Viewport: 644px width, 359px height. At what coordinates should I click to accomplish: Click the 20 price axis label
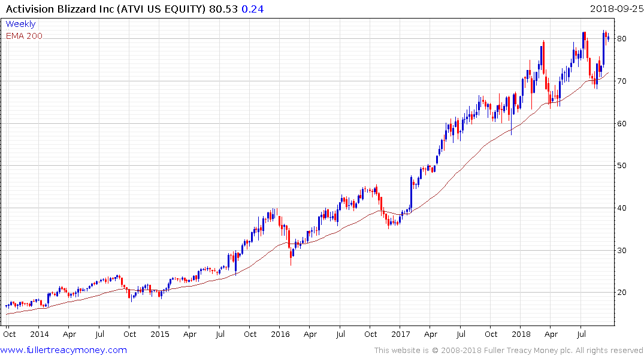pos(621,292)
